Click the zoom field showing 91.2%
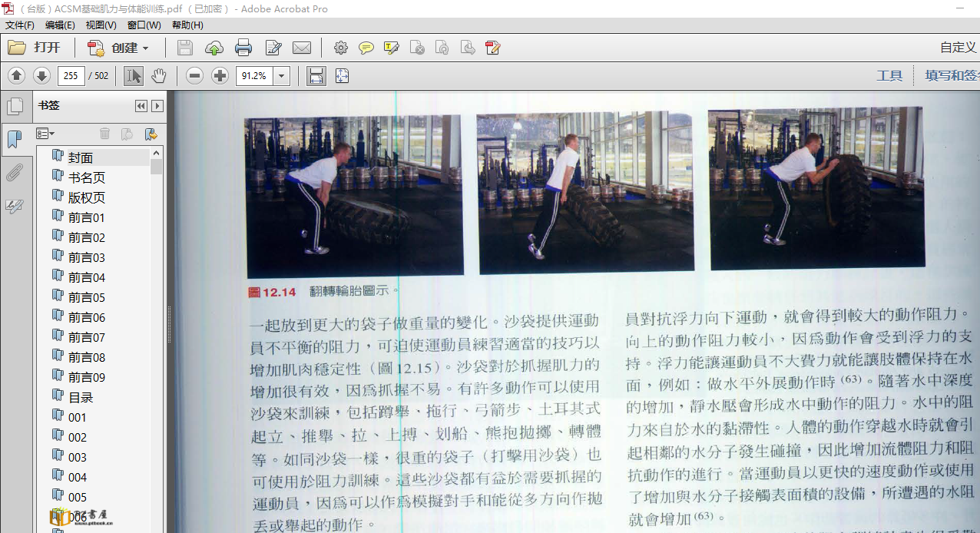 point(254,75)
